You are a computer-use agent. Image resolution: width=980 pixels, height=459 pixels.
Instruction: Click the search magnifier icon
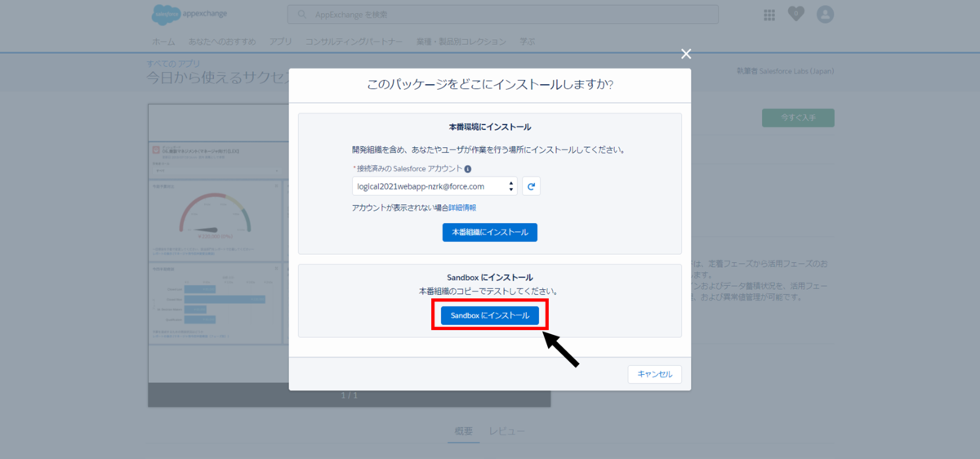coord(303,15)
